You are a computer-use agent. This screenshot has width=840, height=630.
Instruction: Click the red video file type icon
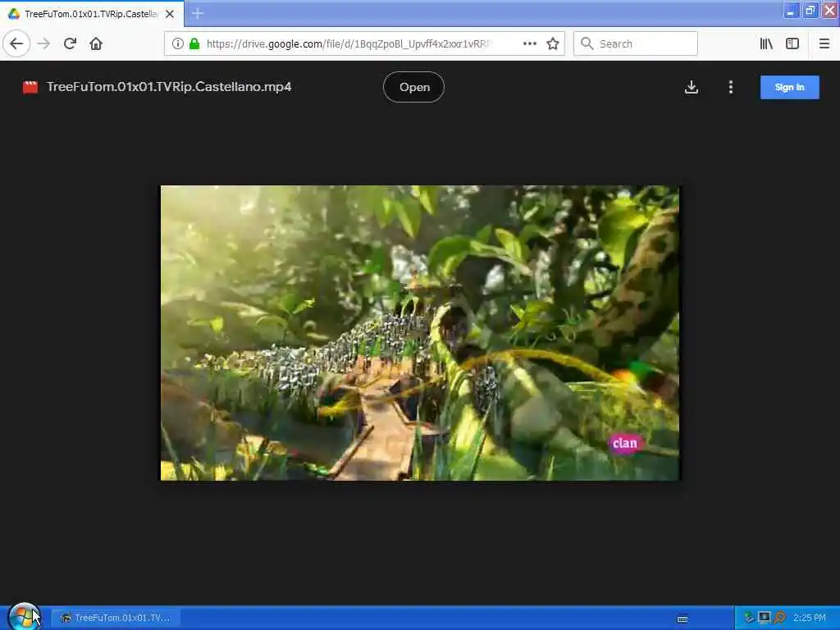click(x=30, y=87)
